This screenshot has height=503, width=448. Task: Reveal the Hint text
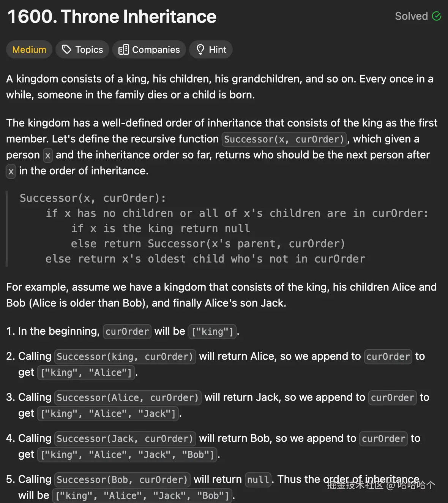click(x=217, y=50)
